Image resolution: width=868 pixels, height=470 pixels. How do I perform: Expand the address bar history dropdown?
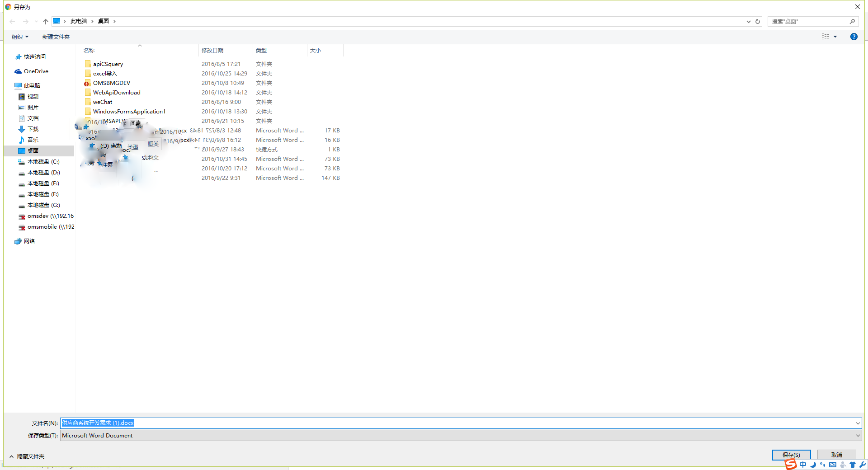[x=748, y=21]
